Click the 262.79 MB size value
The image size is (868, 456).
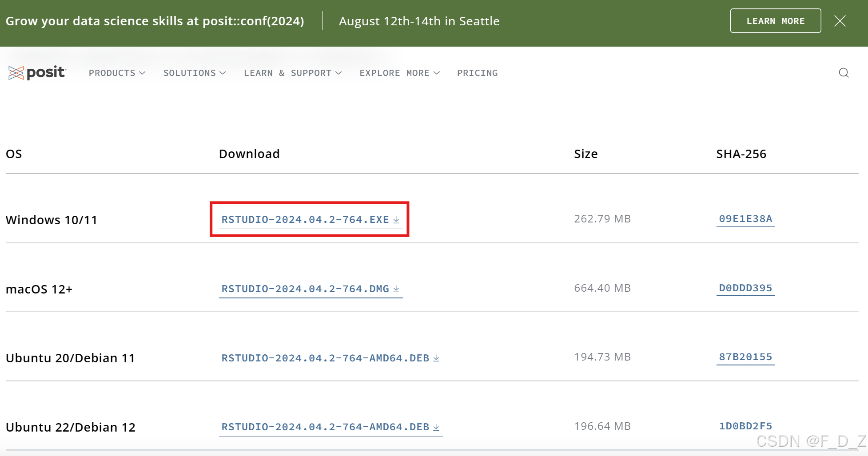tap(602, 218)
